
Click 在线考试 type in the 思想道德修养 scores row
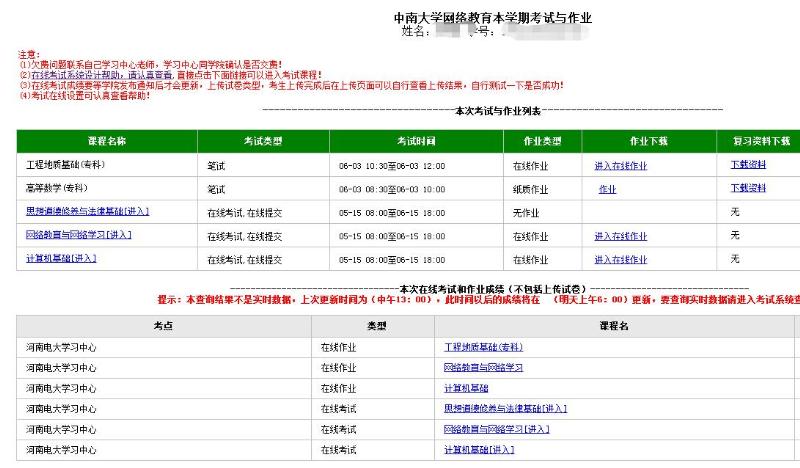point(338,409)
